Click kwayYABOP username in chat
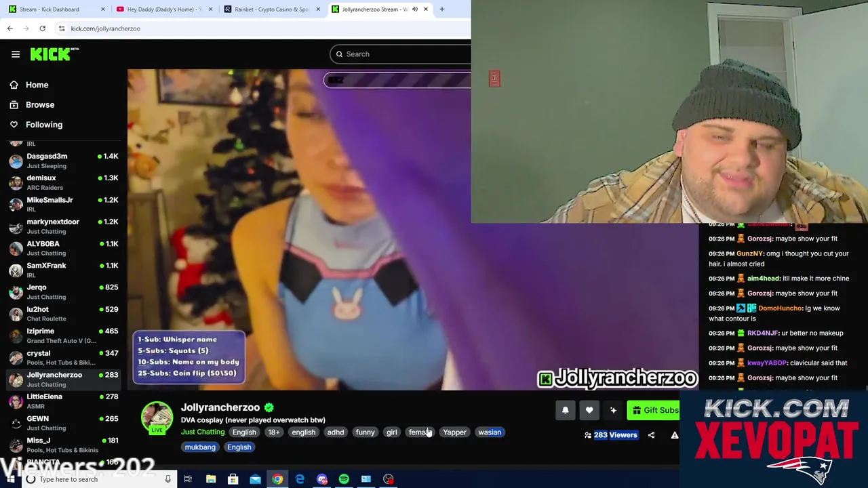868x488 pixels. 767,363
